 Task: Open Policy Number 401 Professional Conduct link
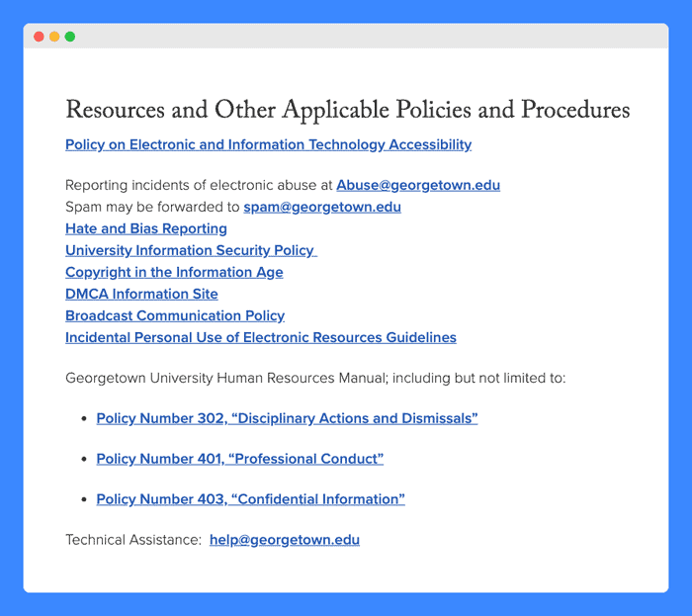click(239, 459)
